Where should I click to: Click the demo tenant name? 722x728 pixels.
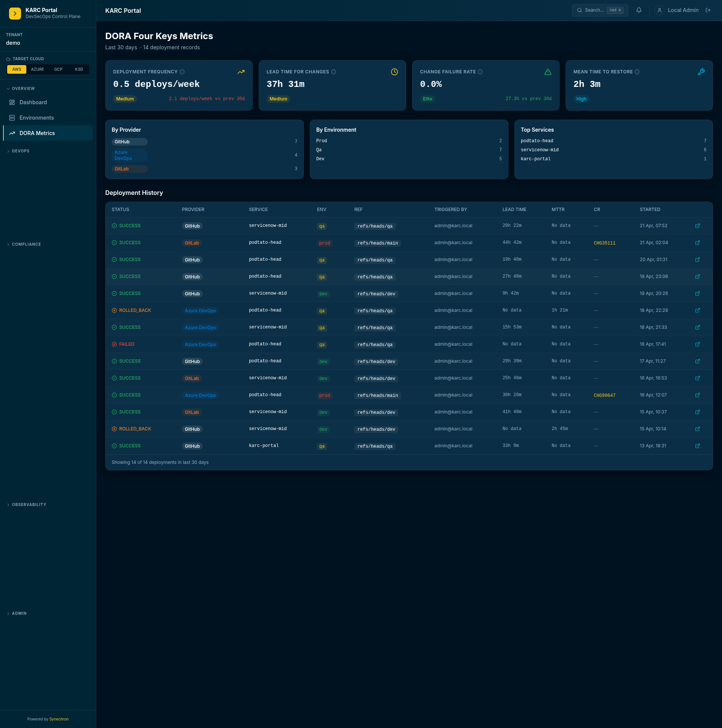coord(13,43)
